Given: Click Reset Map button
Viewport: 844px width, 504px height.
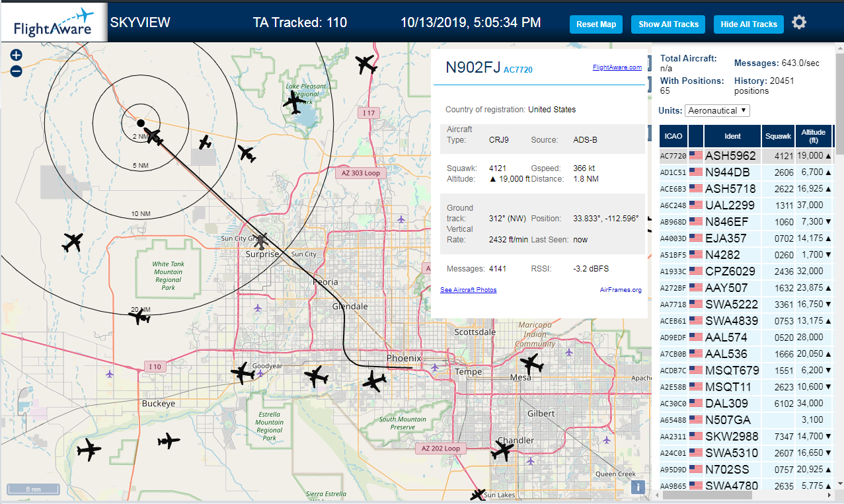Looking at the screenshot, I should pos(596,24).
